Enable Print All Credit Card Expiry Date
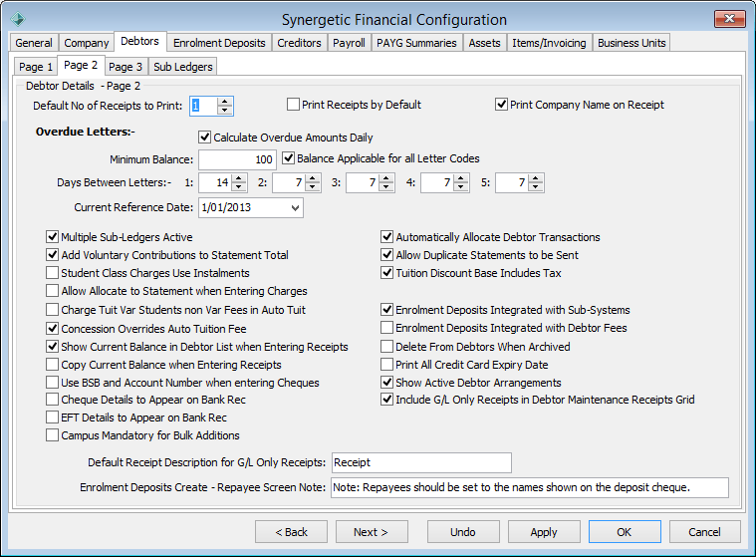This screenshot has width=756, height=557. (386, 364)
